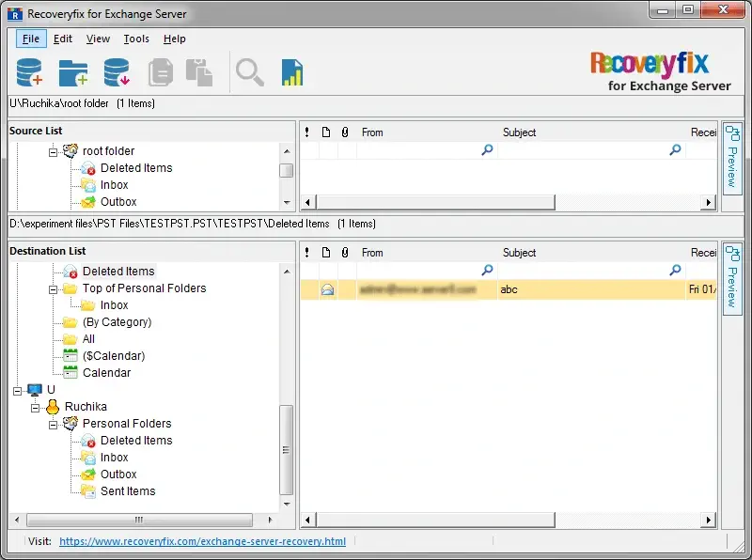Select Inbox under Personal Folders

click(114, 457)
